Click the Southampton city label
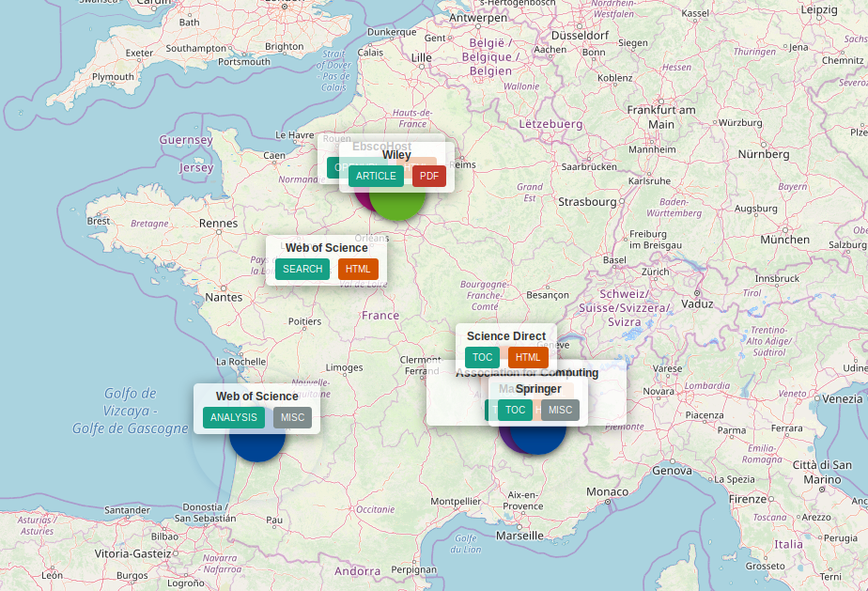This screenshot has width=868, height=591. [x=196, y=48]
